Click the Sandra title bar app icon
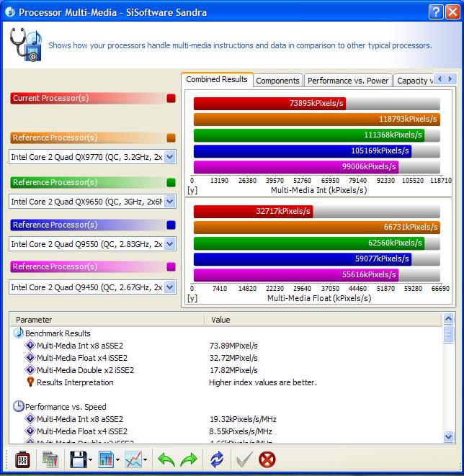The height and width of the screenshot is (476, 464). [10, 12]
